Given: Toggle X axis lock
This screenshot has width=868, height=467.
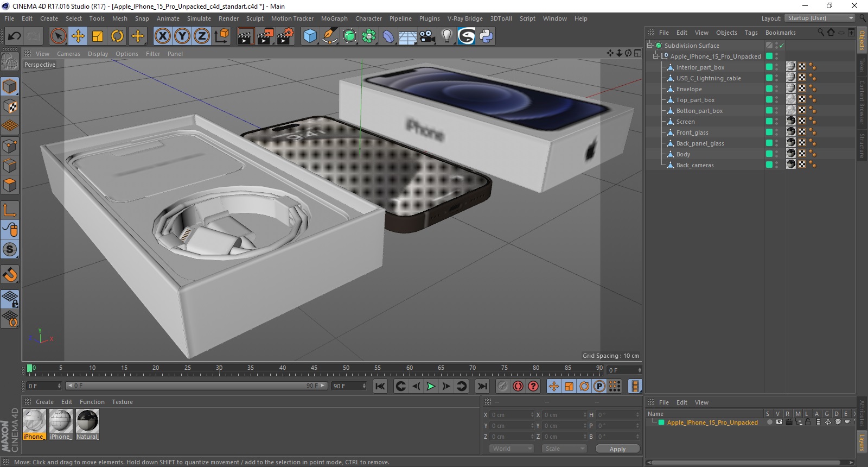Looking at the screenshot, I should tap(162, 36).
